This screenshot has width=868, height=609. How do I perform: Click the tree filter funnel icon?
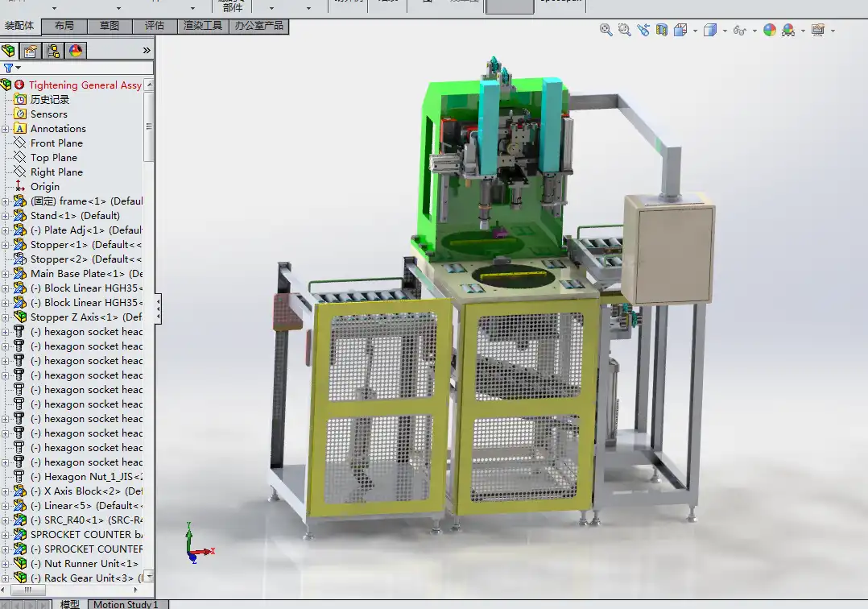pyautogui.click(x=8, y=68)
